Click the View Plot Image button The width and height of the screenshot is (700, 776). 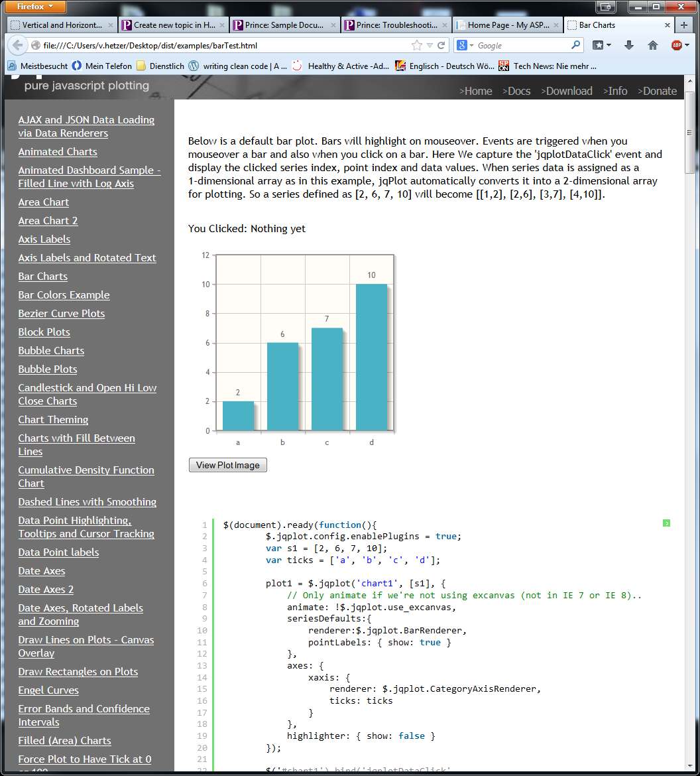pyautogui.click(x=228, y=465)
